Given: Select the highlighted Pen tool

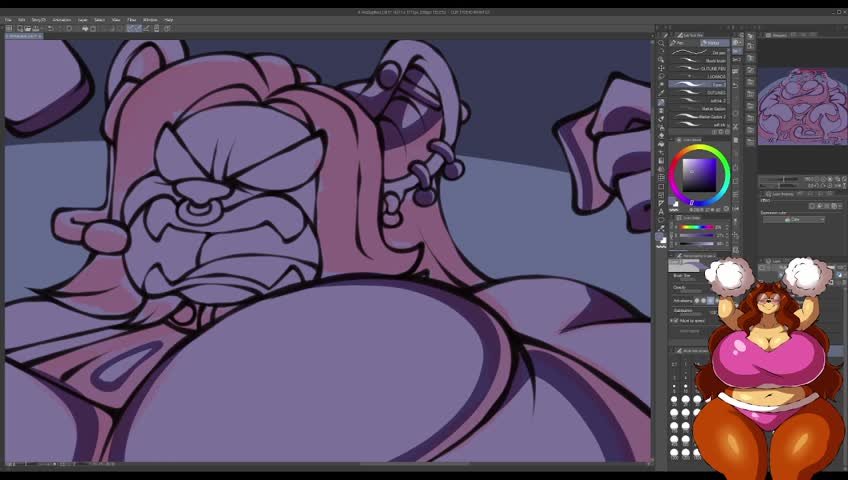Looking at the screenshot, I should tap(661, 103).
